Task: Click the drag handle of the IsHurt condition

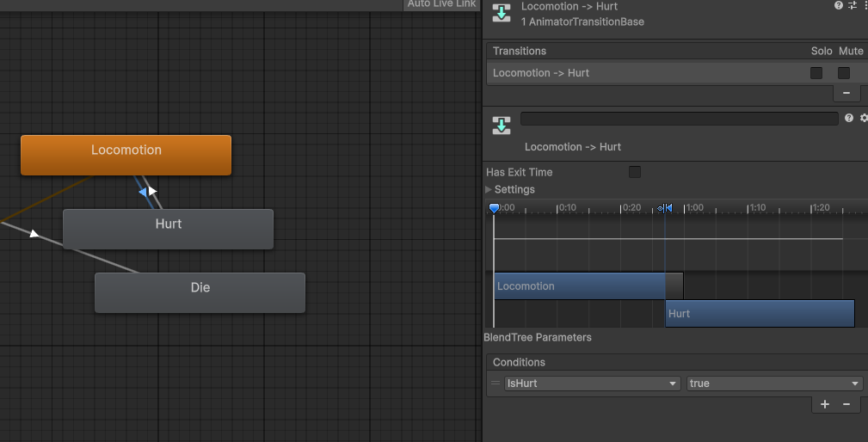Action: (496, 383)
